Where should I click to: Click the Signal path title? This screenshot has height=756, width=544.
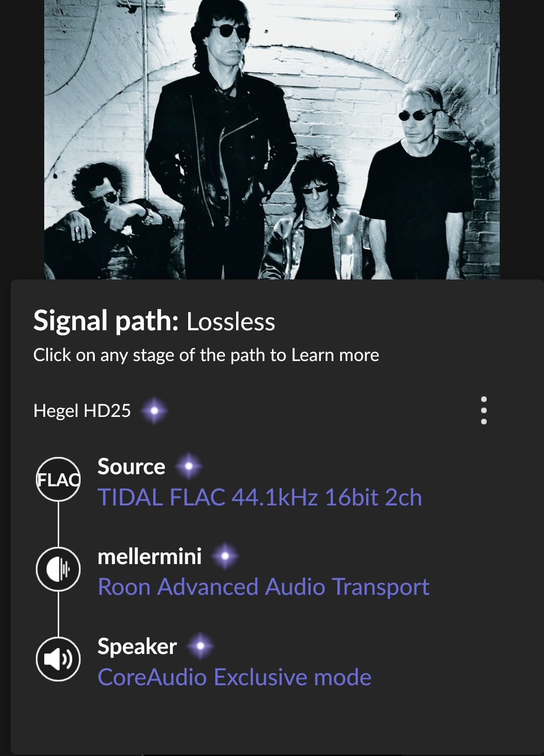tap(106, 321)
